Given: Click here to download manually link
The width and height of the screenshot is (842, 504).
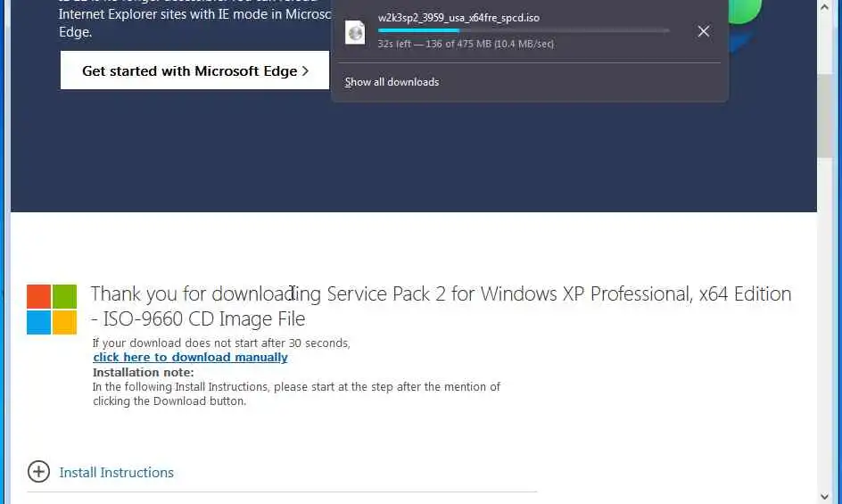Looking at the screenshot, I should pos(190,358).
